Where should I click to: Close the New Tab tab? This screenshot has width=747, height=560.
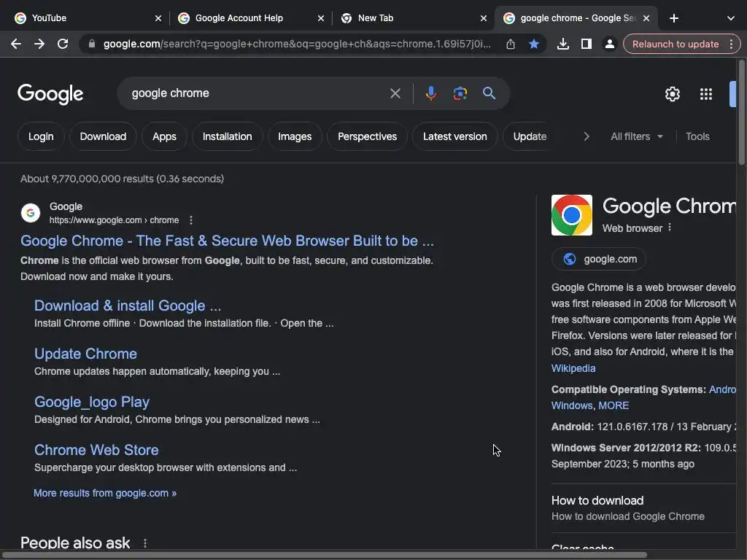click(x=484, y=18)
